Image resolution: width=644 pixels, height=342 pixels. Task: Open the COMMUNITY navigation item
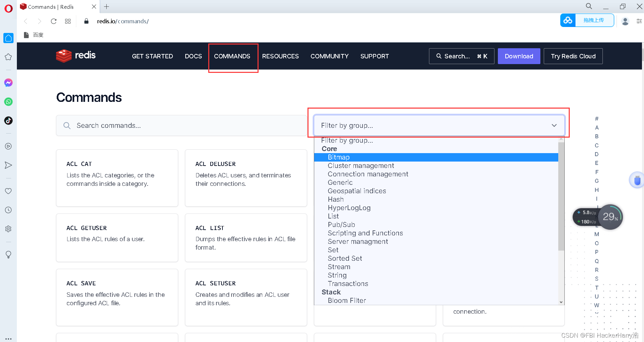(x=330, y=56)
